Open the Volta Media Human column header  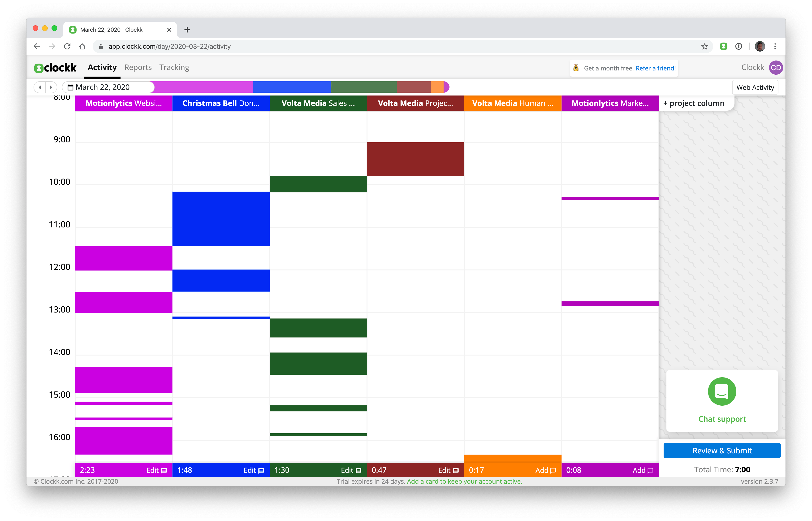coord(513,103)
